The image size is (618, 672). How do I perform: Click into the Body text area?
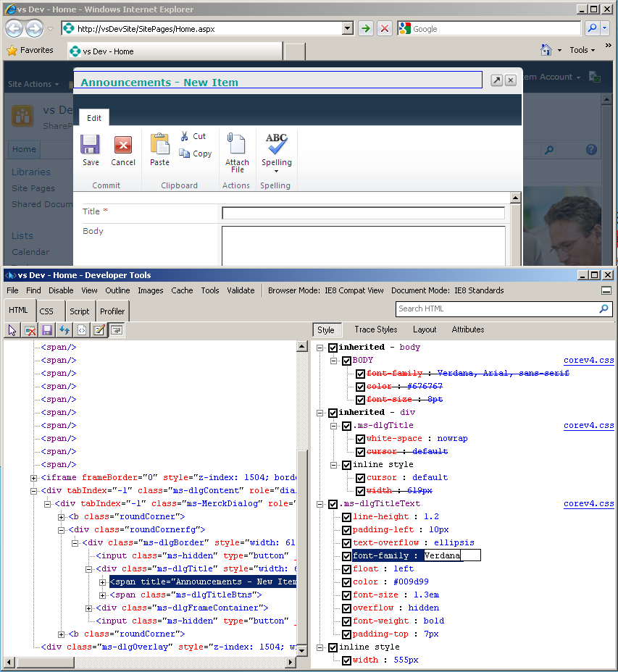363,245
